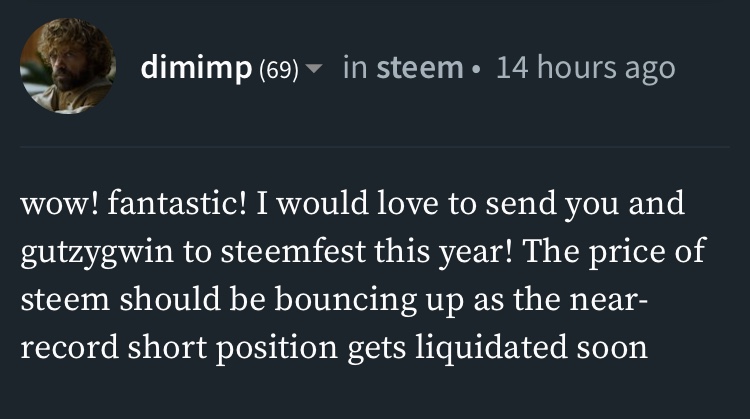Click the word 'in' before steem
Image resolution: width=750 pixels, height=419 pixels.
coord(355,67)
